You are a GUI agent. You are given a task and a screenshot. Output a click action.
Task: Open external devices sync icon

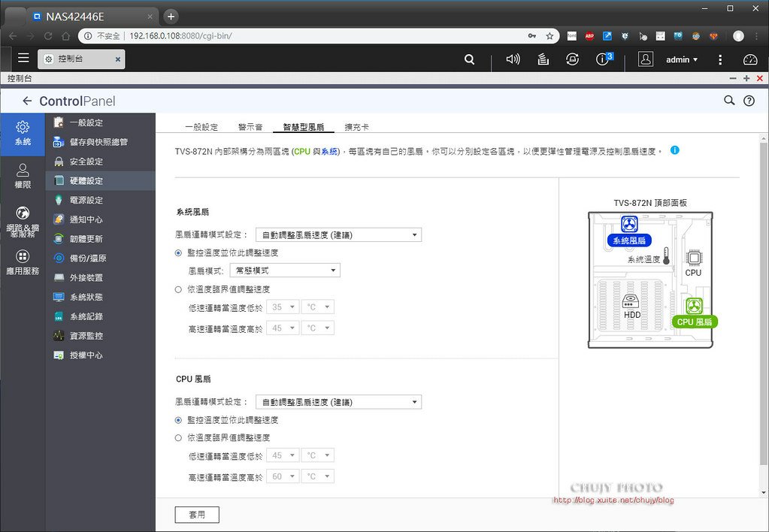pyautogui.click(x=572, y=59)
